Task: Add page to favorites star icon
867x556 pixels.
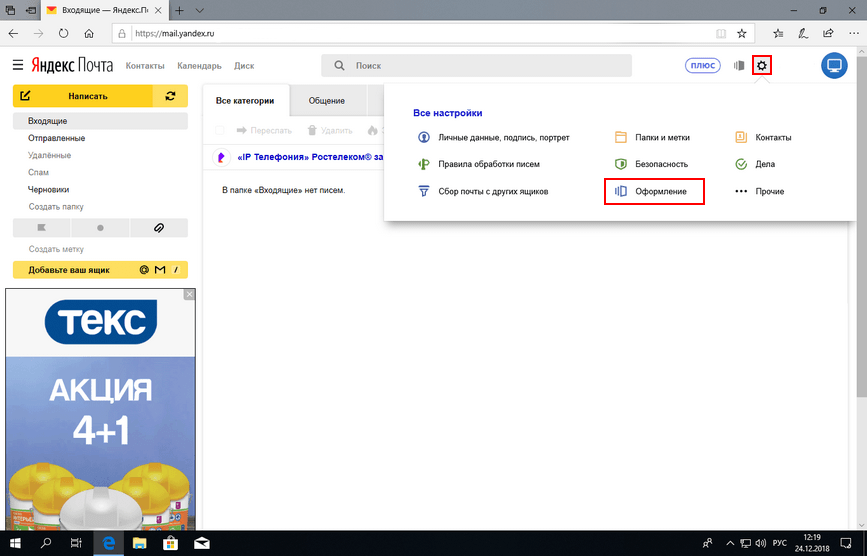Action: click(x=742, y=34)
